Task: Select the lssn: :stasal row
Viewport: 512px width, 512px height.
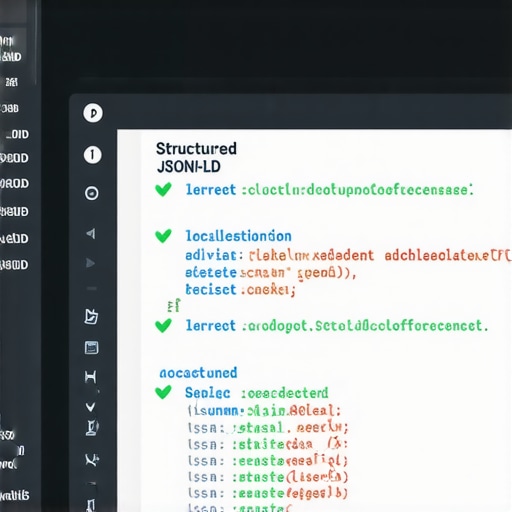Action: tap(268, 428)
